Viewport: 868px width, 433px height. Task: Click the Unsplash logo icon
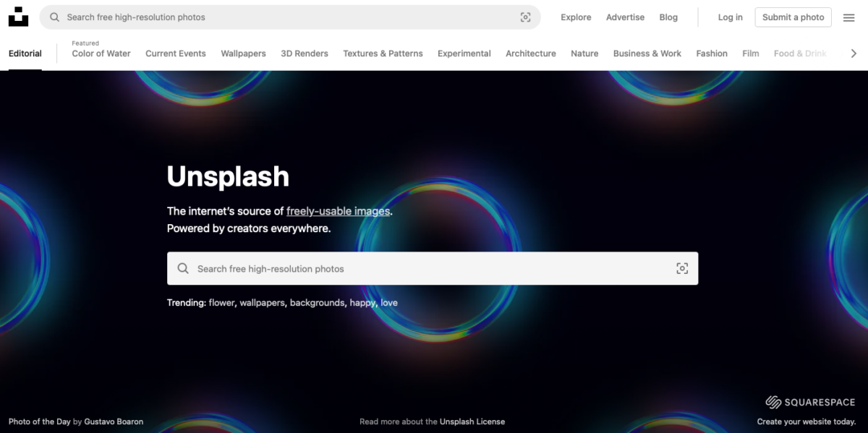point(18,17)
